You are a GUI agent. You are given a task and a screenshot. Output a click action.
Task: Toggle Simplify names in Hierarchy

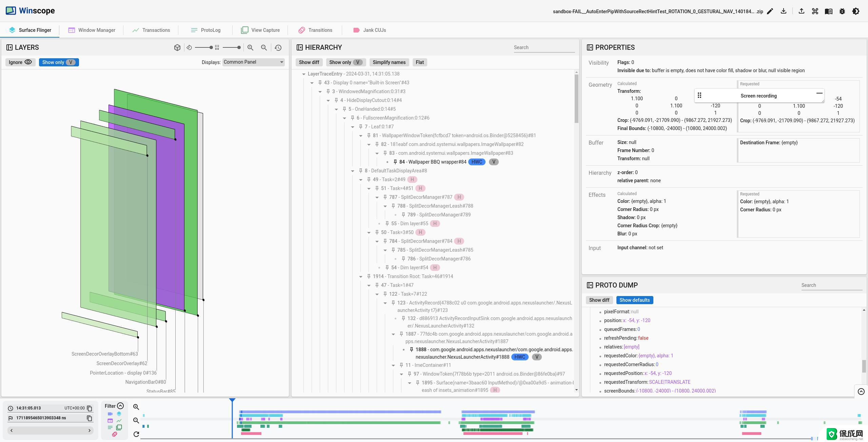point(389,62)
